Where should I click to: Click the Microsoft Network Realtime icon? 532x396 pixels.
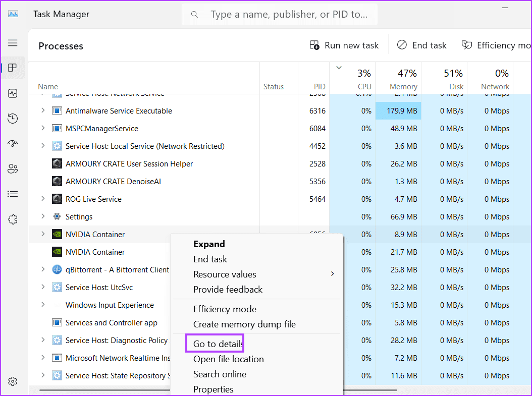click(57, 358)
